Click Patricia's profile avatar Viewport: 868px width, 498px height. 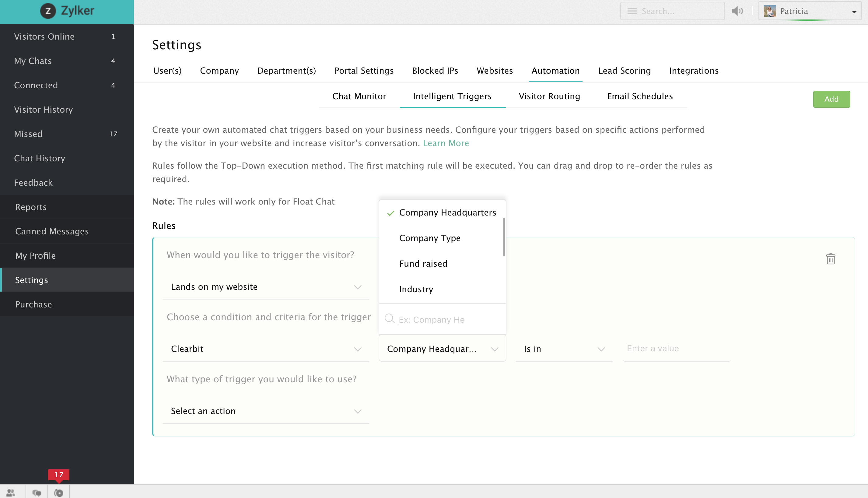point(770,11)
